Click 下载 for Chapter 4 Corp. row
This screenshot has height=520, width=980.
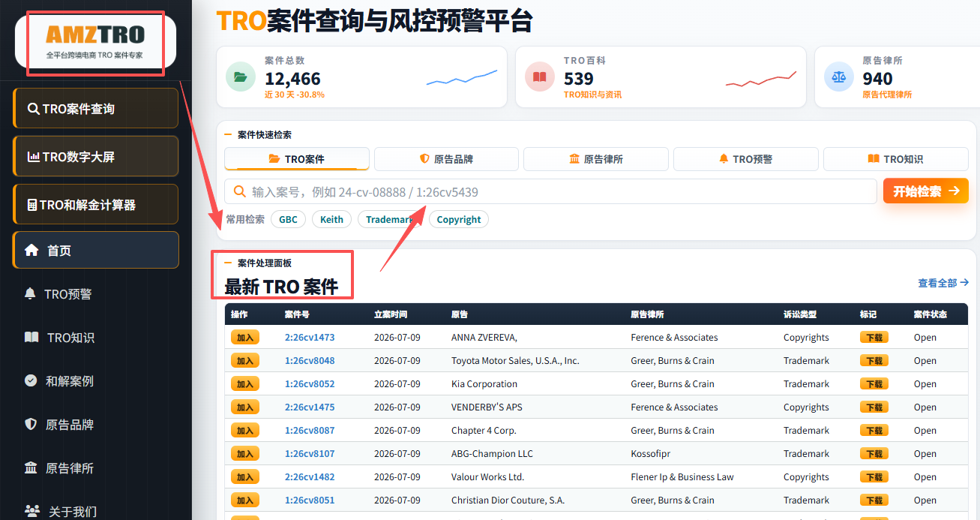coord(874,430)
